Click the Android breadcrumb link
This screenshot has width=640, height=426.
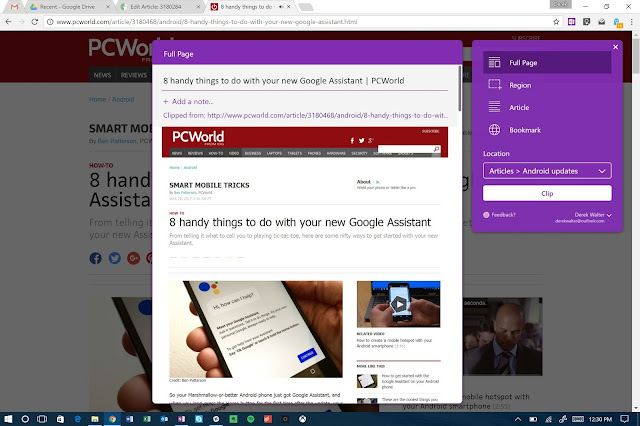[123, 99]
